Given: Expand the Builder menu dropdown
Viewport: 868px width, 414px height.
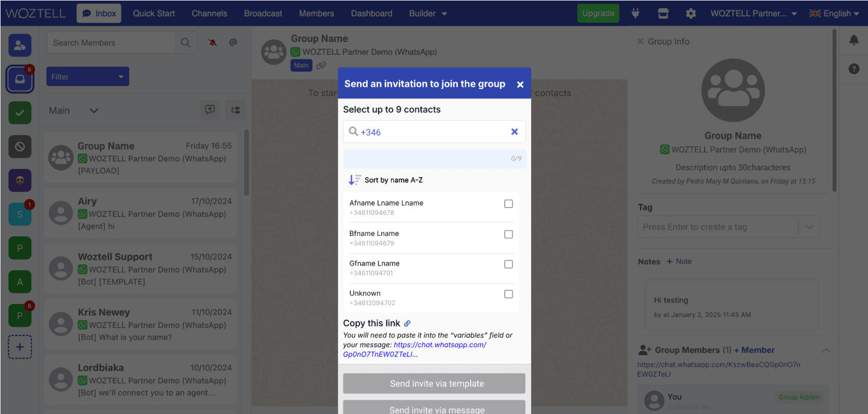Looking at the screenshot, I should [428, 13].
